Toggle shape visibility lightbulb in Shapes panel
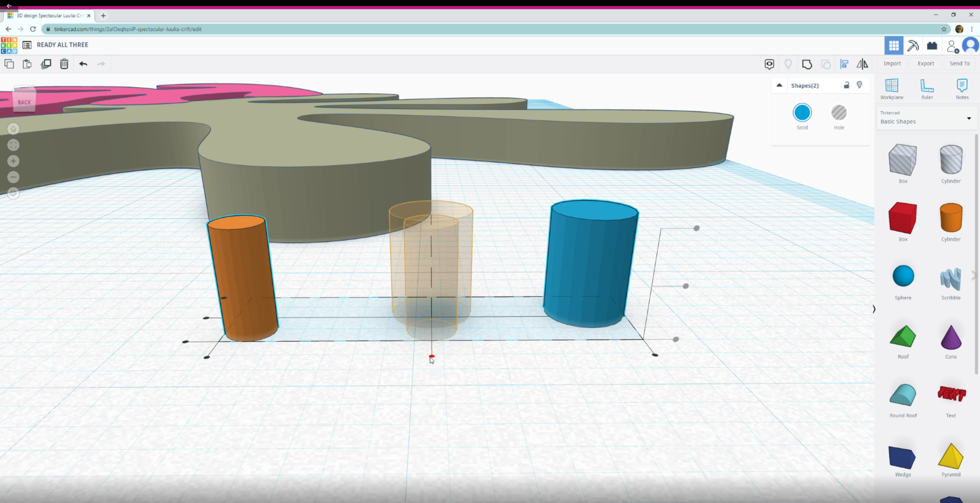Viewport: 980px width, 503px height. coord(859,85)
